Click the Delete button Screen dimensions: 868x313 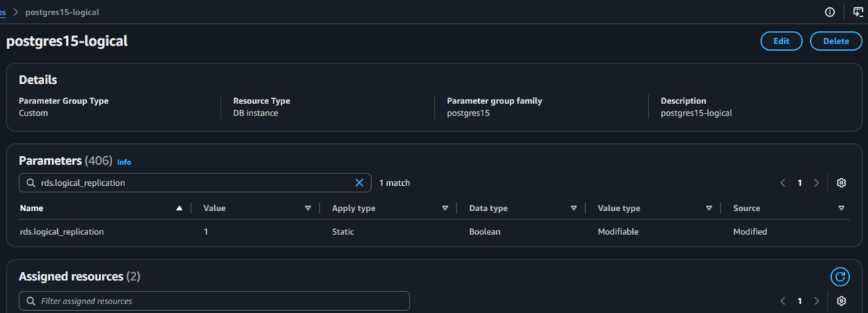pyautogui.click(x=836, y=41)
